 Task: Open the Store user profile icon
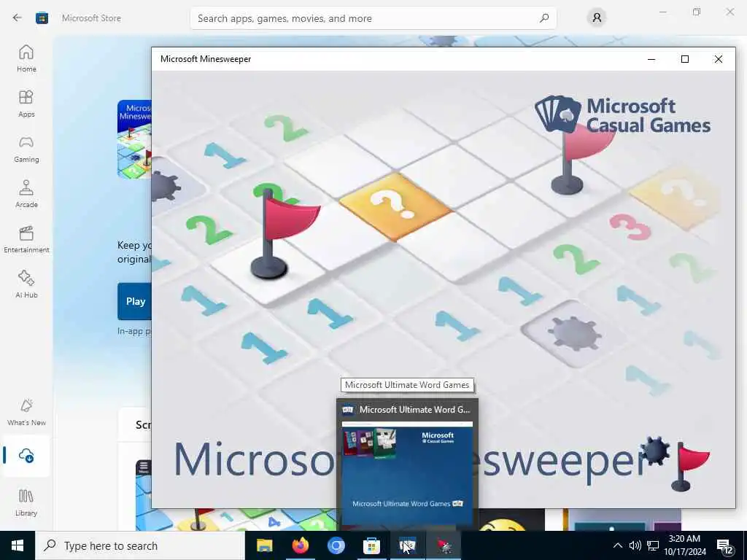[x=597, y=18]
